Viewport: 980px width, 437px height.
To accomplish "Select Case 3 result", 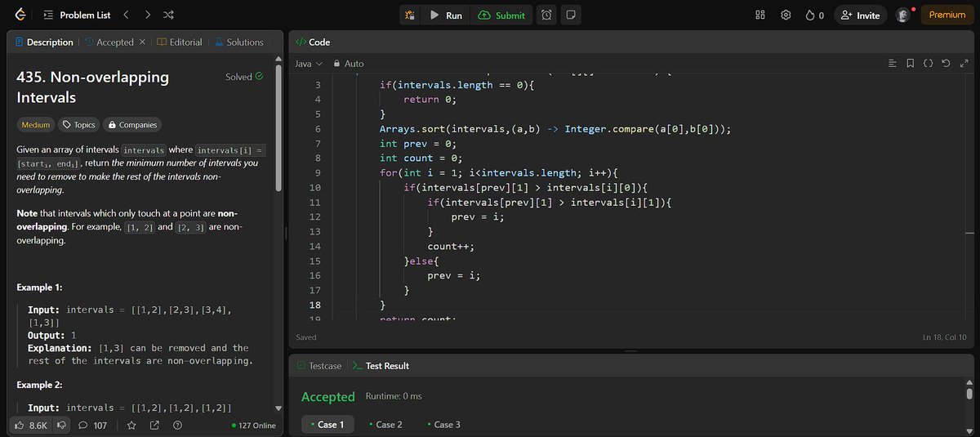I will [x=443, y=425].
